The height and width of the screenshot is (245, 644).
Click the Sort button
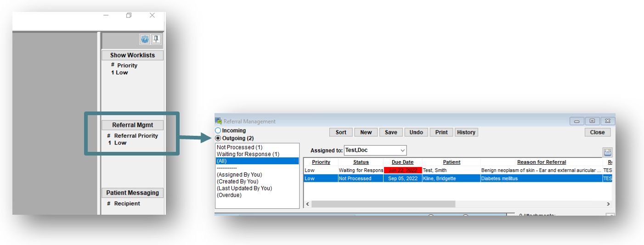tap(341, 132)
